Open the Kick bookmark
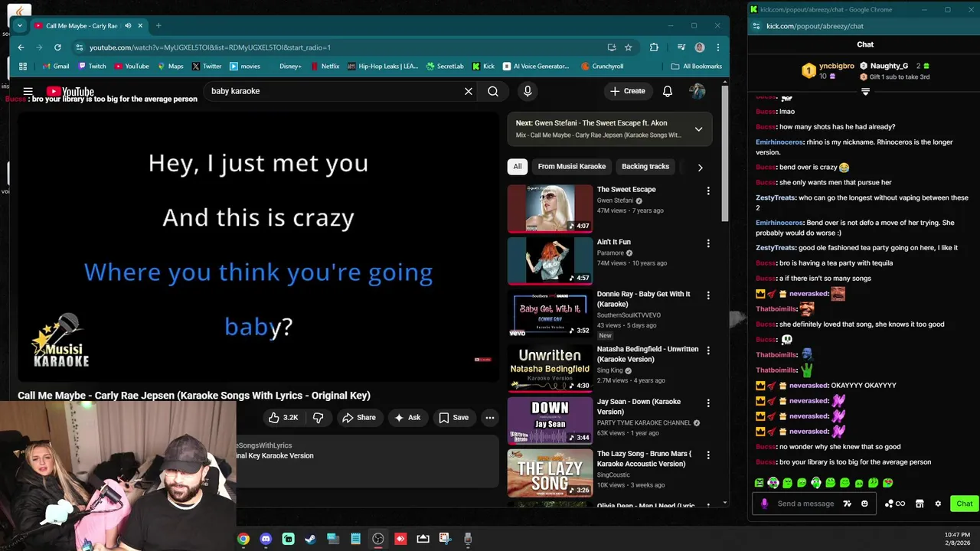 pyautogui.click(x=483, y=66)
